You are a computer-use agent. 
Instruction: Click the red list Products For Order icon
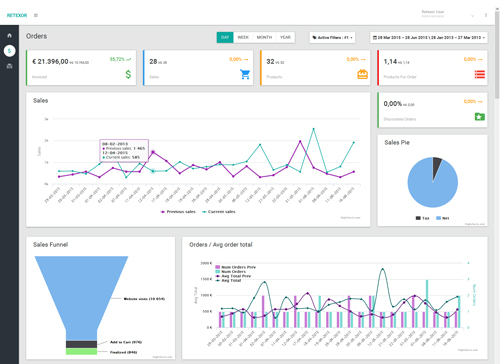tap(480, 74)
